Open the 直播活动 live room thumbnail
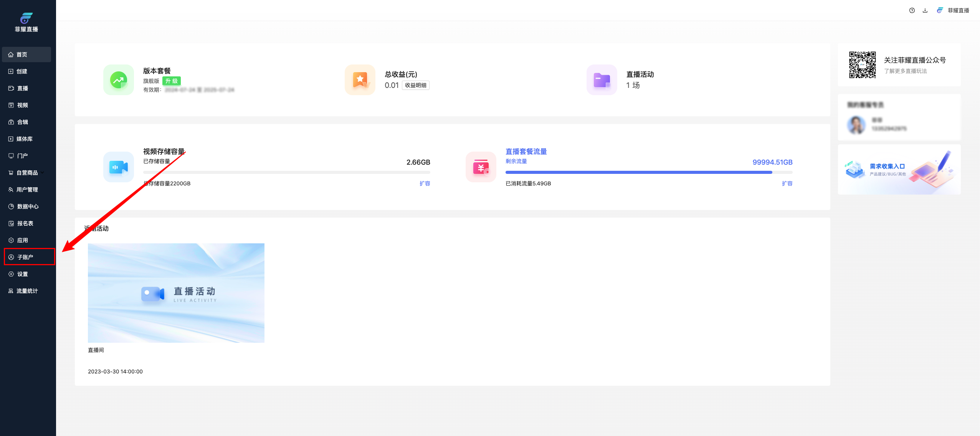The image size is (980, 436). coord(176,293)
